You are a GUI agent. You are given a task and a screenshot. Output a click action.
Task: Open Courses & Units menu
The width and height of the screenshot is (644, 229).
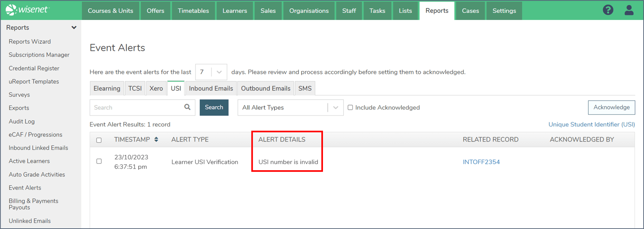tap(110, 11)
